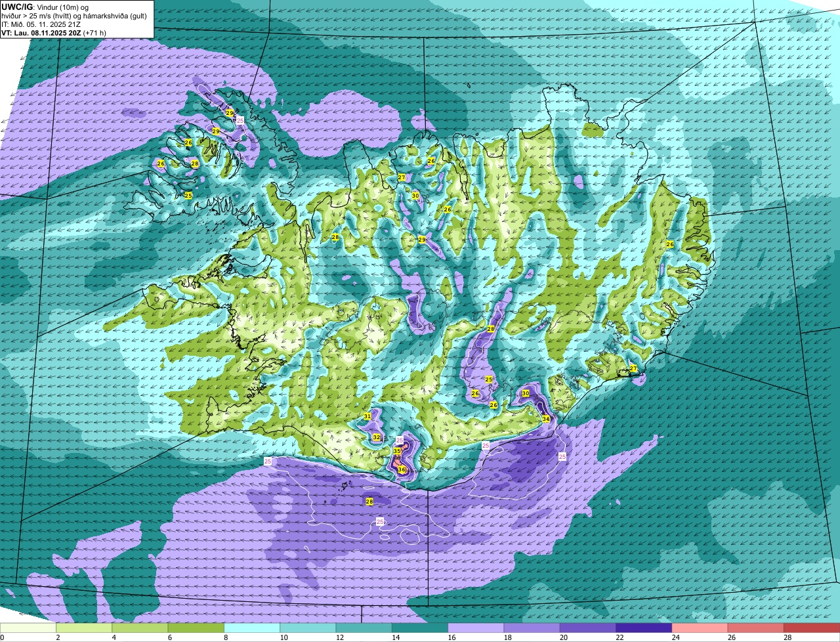
Task: Select the 2–4 m/s light yellow-green swatch
Action: coord(85,628)
